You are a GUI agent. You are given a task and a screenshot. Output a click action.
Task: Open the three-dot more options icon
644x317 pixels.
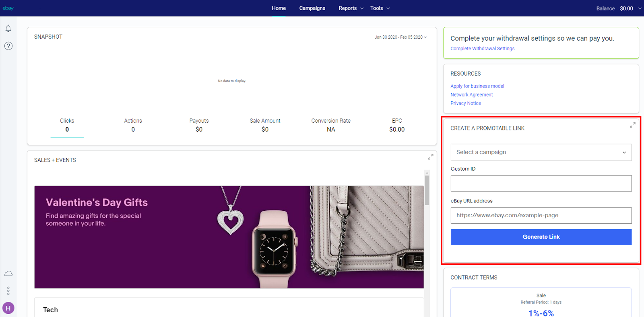[8, 291]
